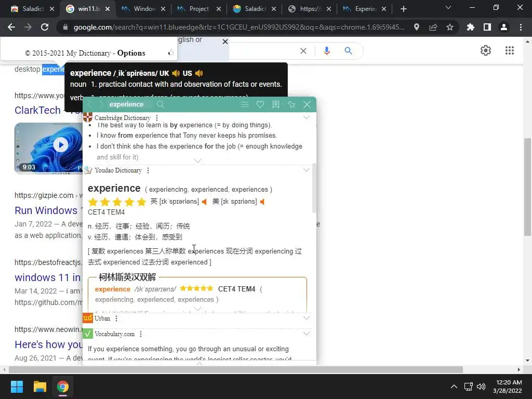
Task: Click the Cambridge Dictionary logo
Action: (88, 117)
